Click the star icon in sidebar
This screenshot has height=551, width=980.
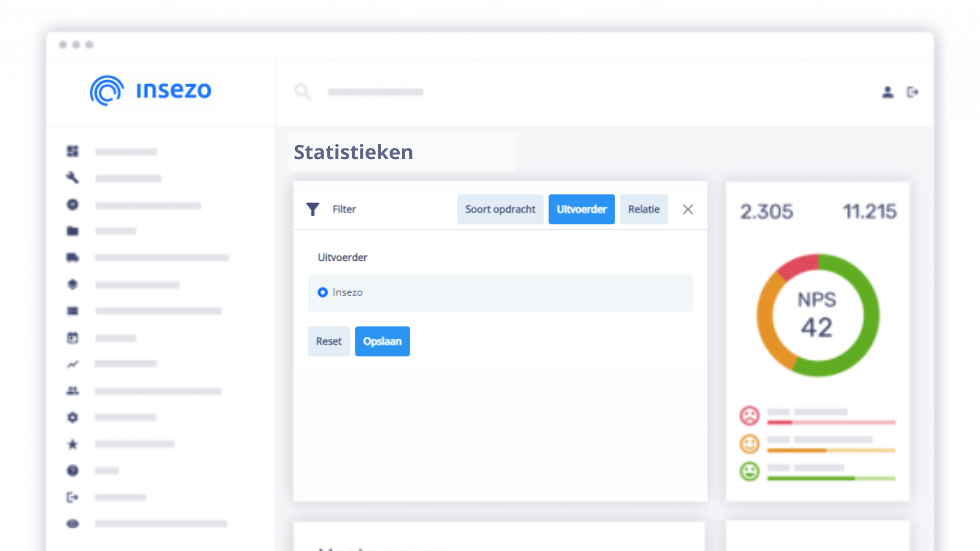tap(72, 444)
